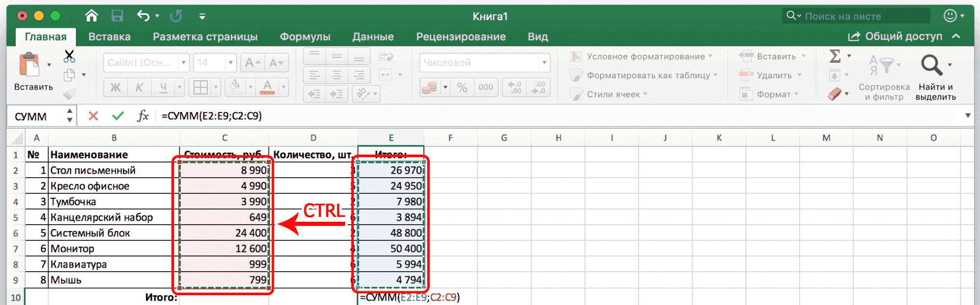Save the workbook with the floppy icon
The width and height of the screenshot is (980, 305).
coord(117,16)
